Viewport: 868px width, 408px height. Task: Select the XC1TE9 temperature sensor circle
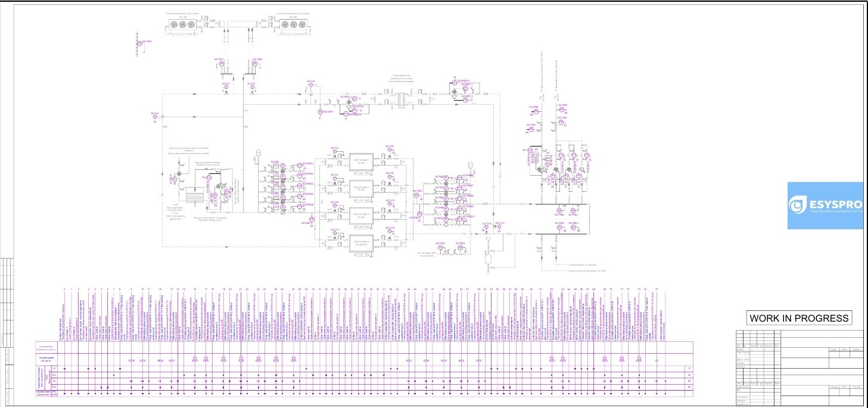click(320, 111)
